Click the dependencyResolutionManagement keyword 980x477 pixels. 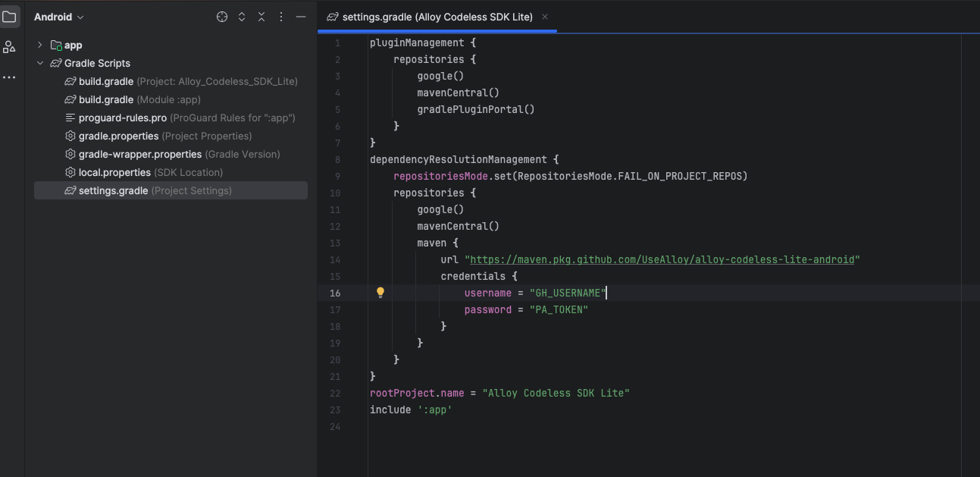[x=459, y=159]
